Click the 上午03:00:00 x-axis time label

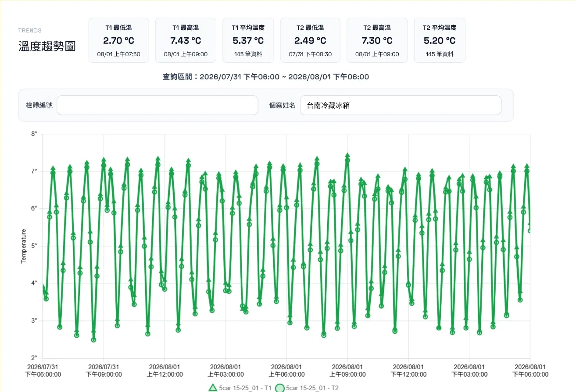225,374
